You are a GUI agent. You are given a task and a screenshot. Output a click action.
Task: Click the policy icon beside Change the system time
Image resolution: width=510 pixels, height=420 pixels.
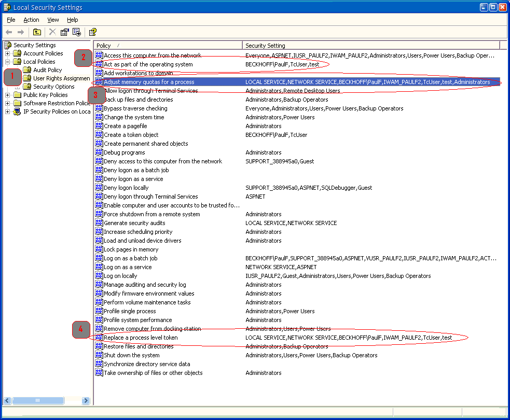click(x=99, y=117)
